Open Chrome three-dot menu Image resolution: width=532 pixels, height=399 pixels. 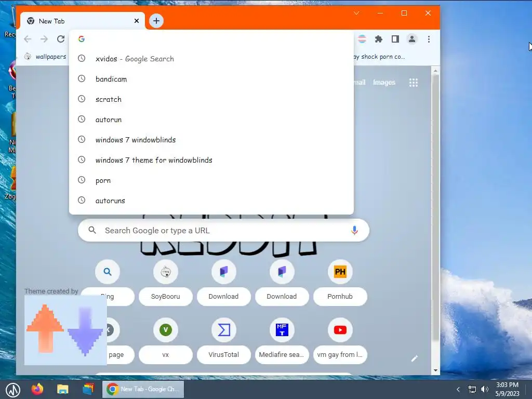[429, 39]
